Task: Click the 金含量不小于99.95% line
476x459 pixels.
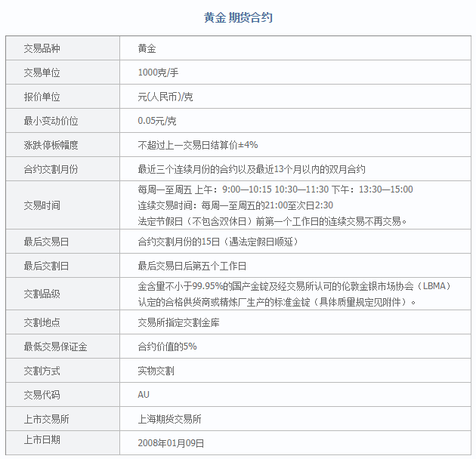Action: pyautogui.click(x=295, y=286)
